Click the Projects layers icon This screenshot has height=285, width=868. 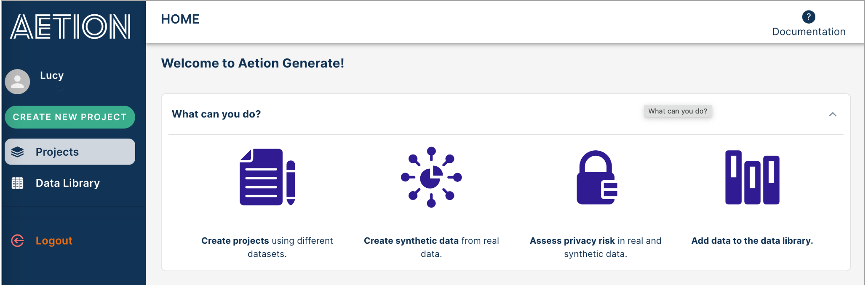(x=17, y=152)
